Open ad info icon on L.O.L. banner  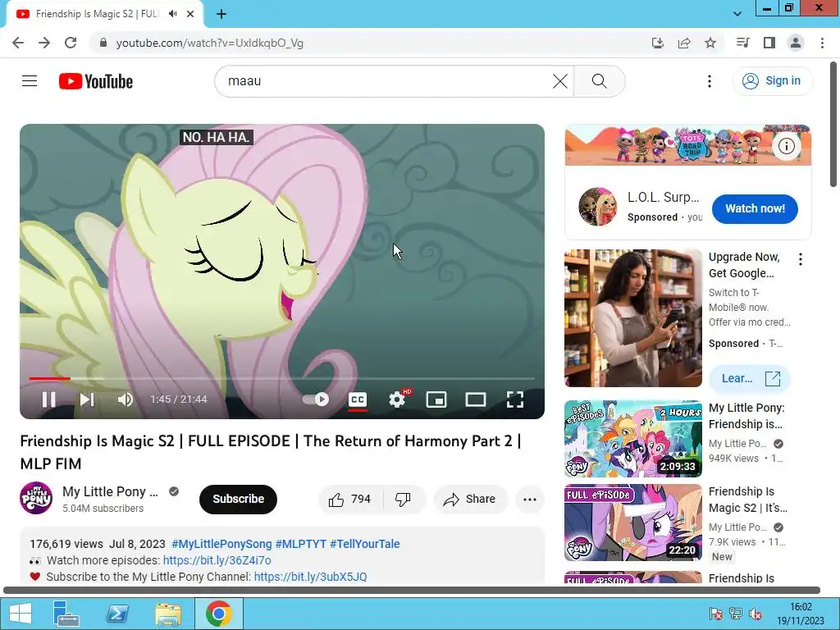point(786,146)
